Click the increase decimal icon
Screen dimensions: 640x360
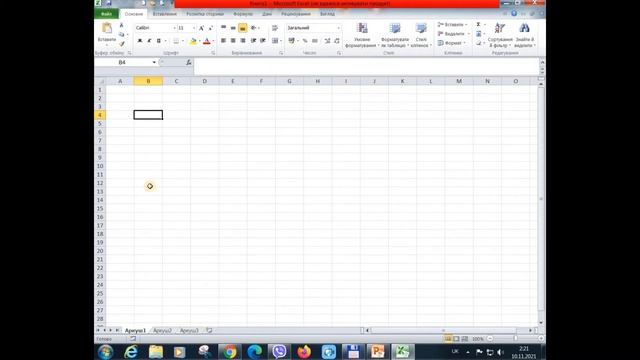(327, 41)
